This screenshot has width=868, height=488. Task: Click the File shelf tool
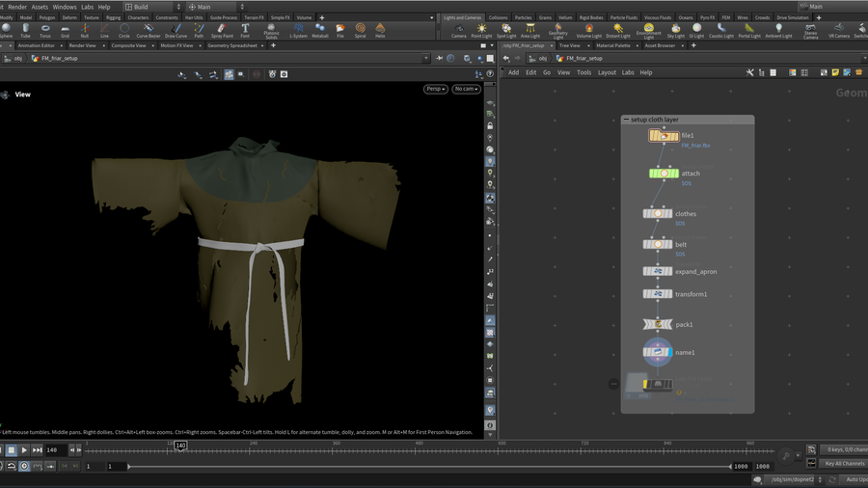click(339, 31)
